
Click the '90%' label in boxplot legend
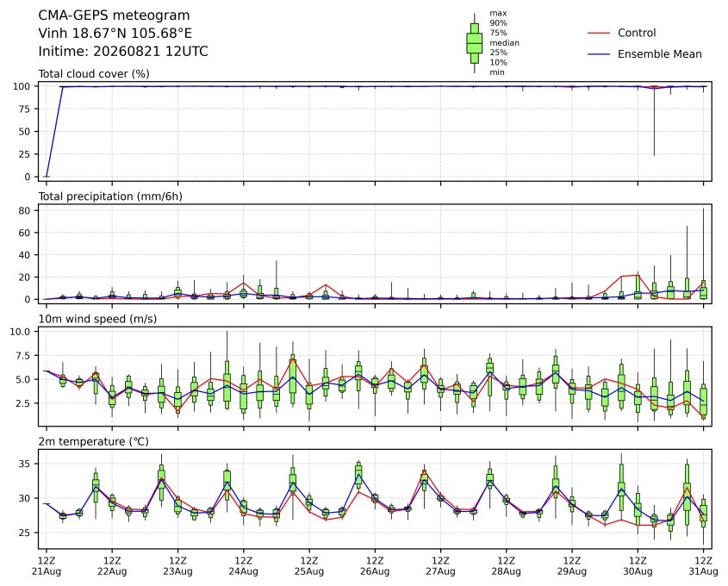coord(498,23)
